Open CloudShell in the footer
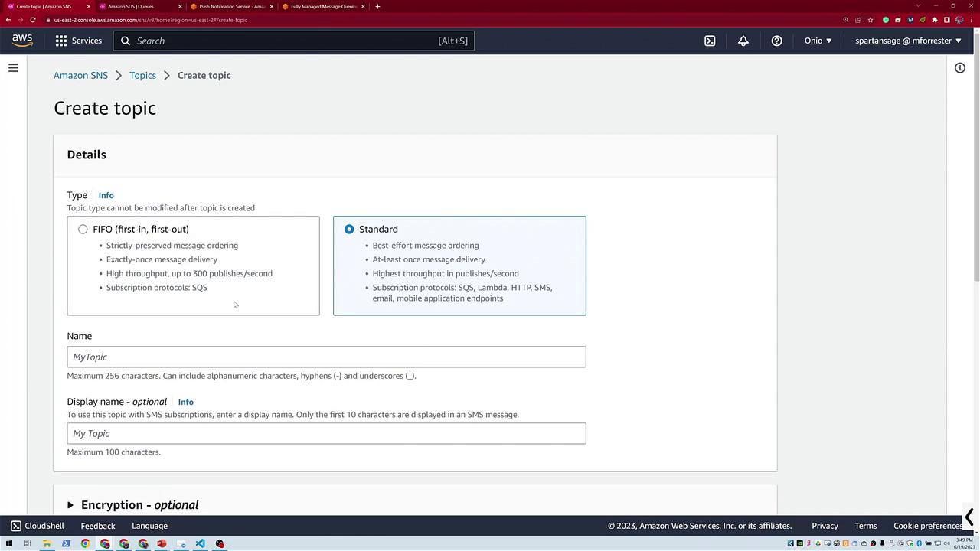Viewport: 980px width, 551px height. point(37,526)
